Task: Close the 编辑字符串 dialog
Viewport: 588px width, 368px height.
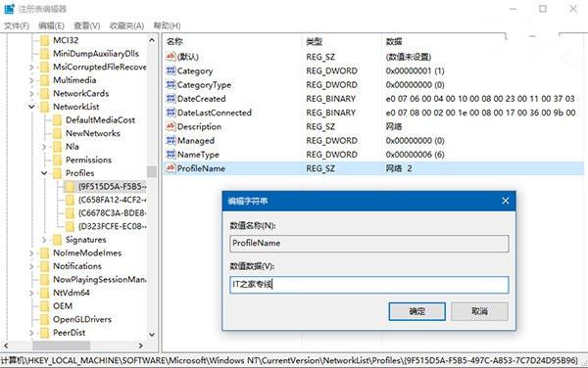Action: [x=505, y=201]
